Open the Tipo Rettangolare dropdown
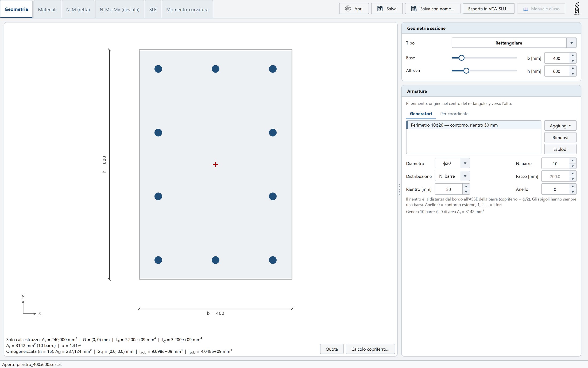The width and height of the screenshot is (588, 368). (571, 43)
